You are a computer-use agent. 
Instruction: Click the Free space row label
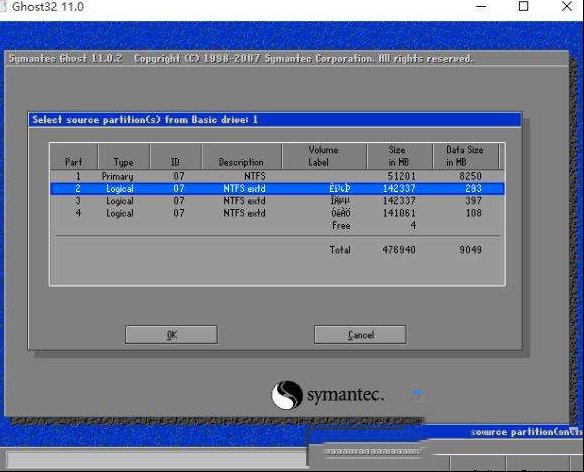click(341, 225)
